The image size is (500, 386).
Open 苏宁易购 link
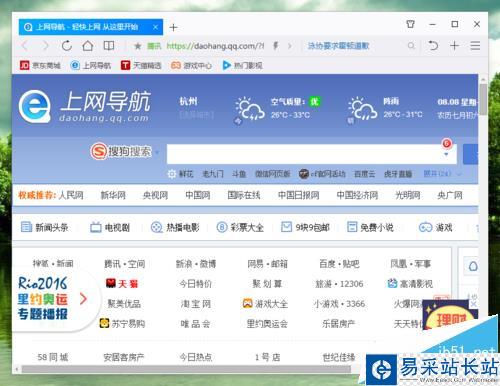(x=122, y=323)
